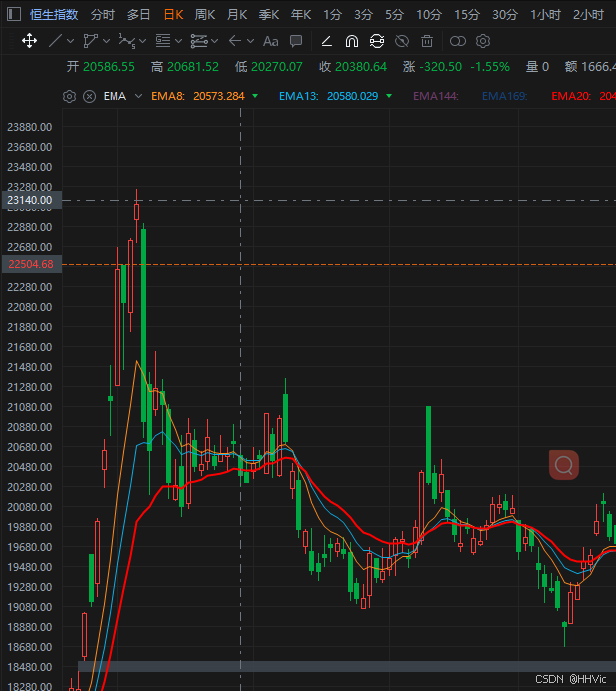Click the 20480.00 price axis label
The image size is (616, 691).
[x=30, y=467]
